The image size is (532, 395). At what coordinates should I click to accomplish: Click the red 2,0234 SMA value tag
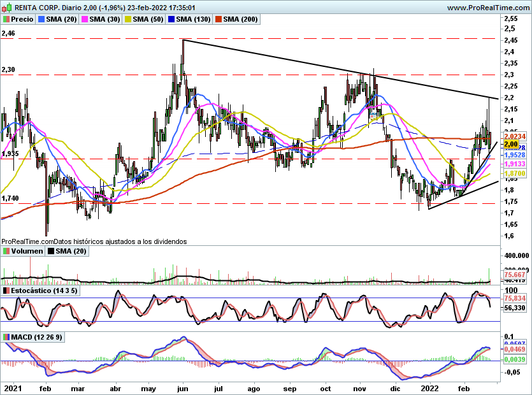click(x=515, y=136)
